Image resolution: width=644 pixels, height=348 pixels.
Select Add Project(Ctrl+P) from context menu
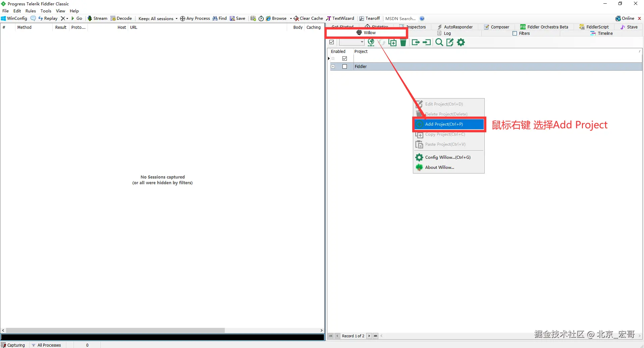tap(449, 124)
